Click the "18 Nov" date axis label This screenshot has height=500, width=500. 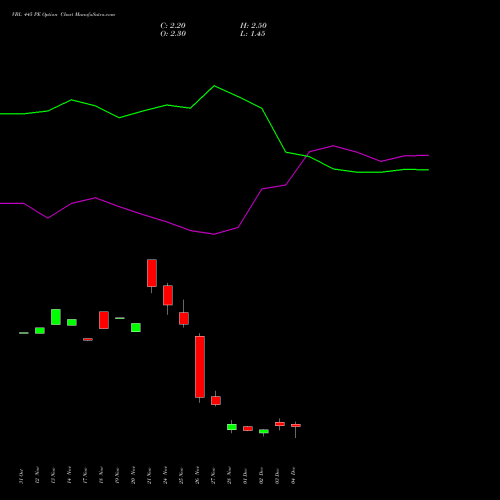[101, 475]
